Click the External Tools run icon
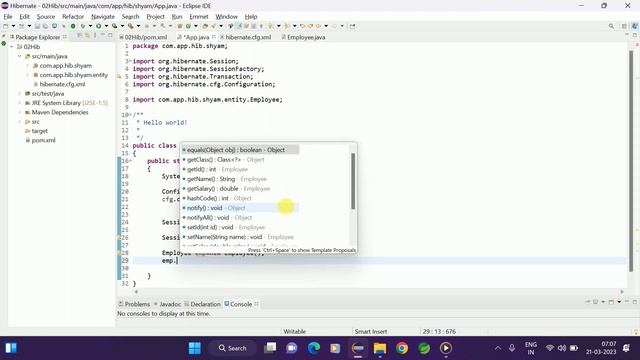The height and width of the screenshot is (360, 640). pyautogui.click(x=131, y=26)
